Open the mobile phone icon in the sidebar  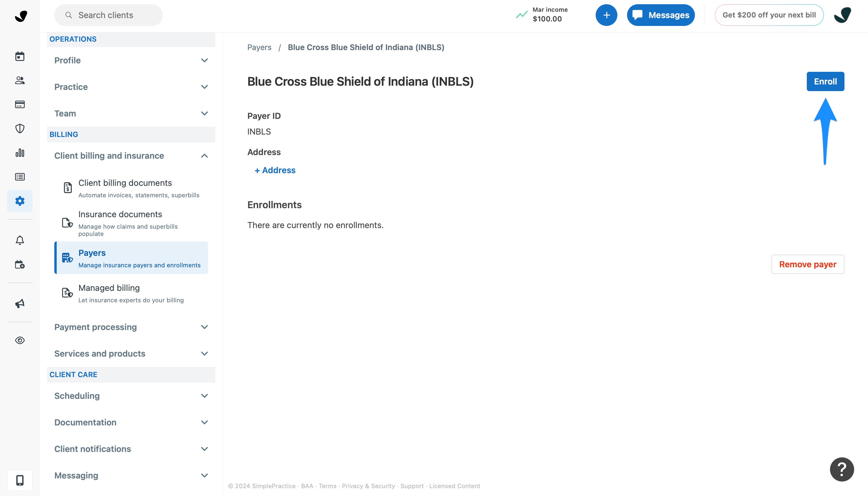coord(20,480)
